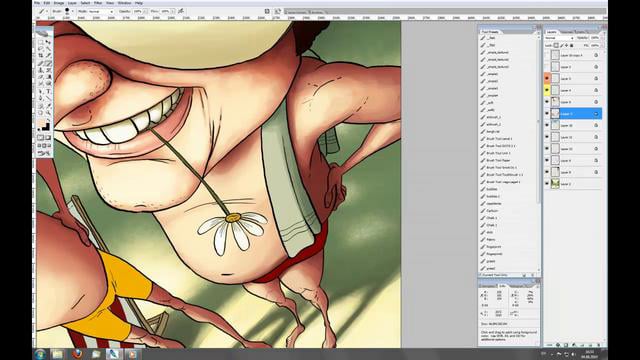Select the Brush tool in toolbox

tap(49, 63)
